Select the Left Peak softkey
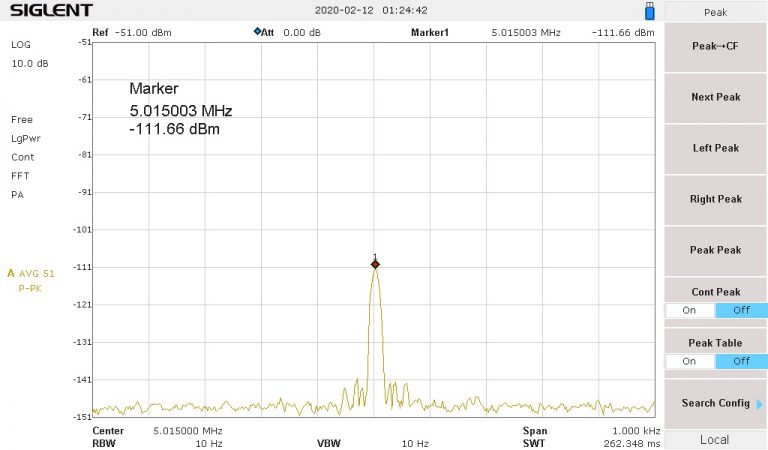 click(716, 148)
